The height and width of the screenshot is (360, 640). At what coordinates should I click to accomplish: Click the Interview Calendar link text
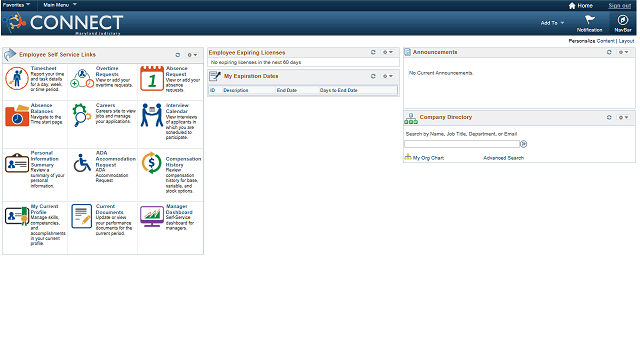click(177, 108)
